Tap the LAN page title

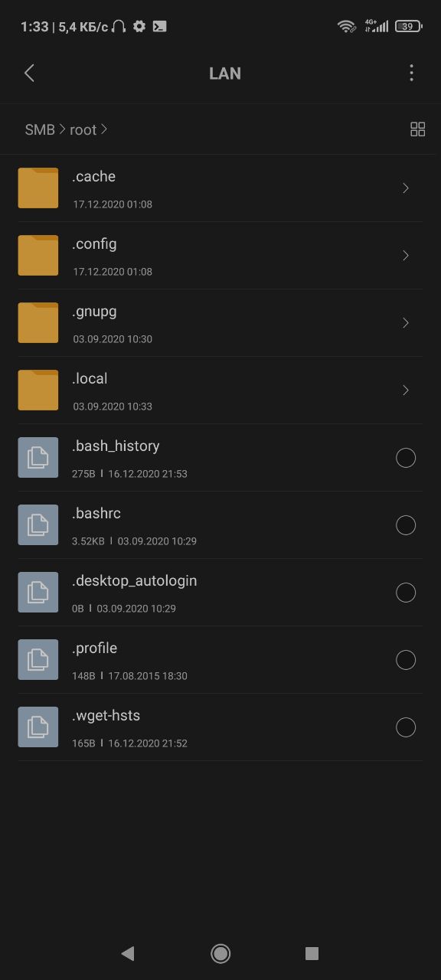tap(225, 73)
